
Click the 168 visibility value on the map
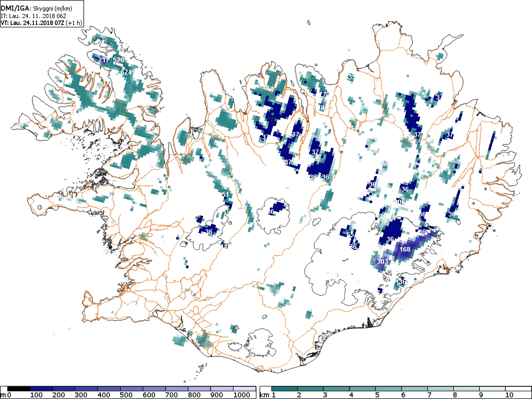[405, 250]
